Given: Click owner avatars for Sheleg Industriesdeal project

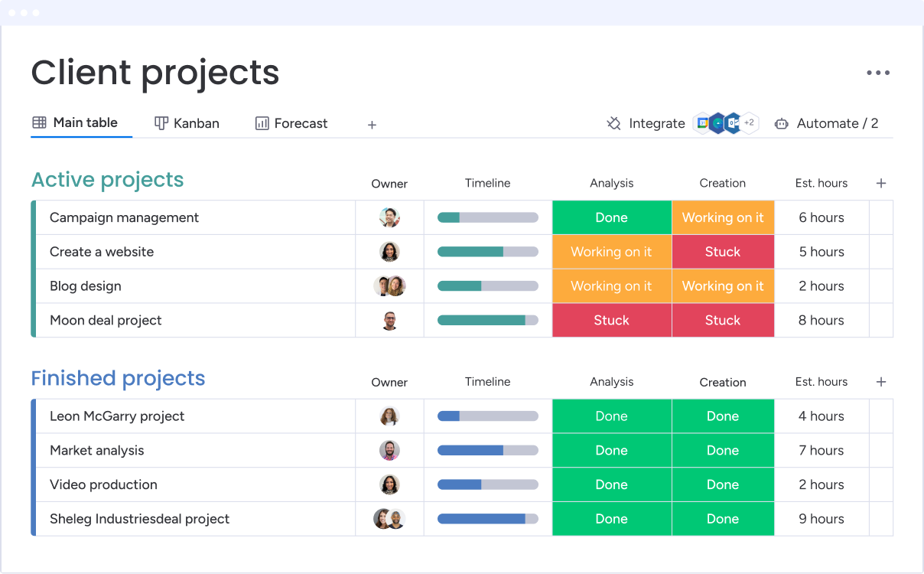Looking at the screenshot, I should click(389, 519).
